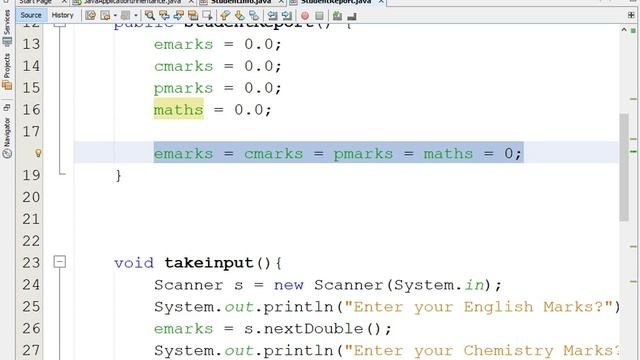Comment out the selected line

click(x=337, y=16)
